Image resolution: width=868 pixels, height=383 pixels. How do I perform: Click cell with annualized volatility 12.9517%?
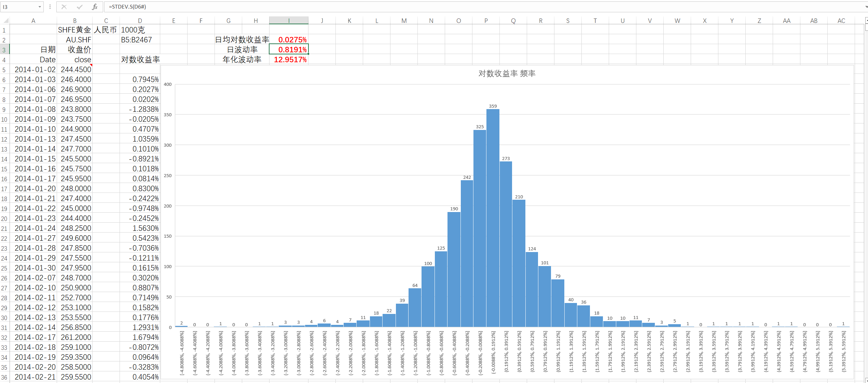tap(290, 60)
